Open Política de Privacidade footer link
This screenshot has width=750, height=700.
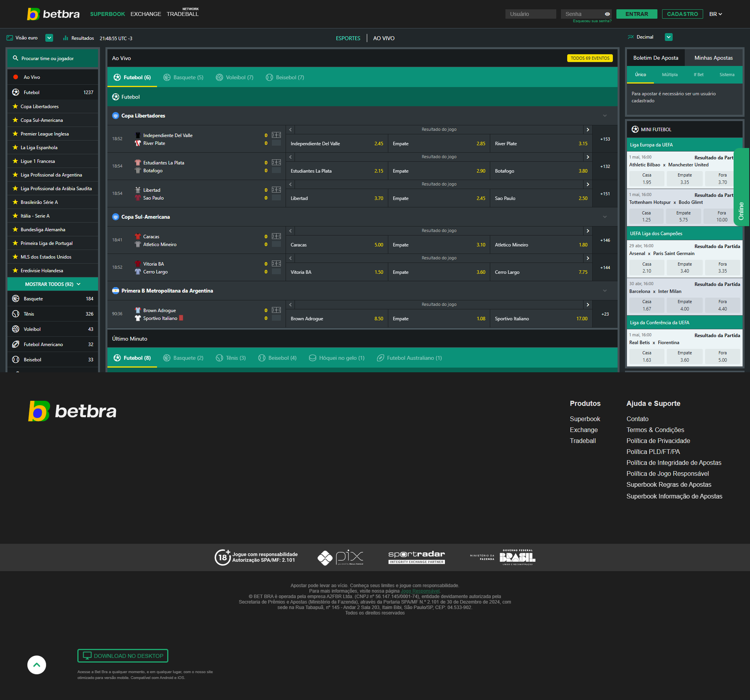click(x=658, y=441)
